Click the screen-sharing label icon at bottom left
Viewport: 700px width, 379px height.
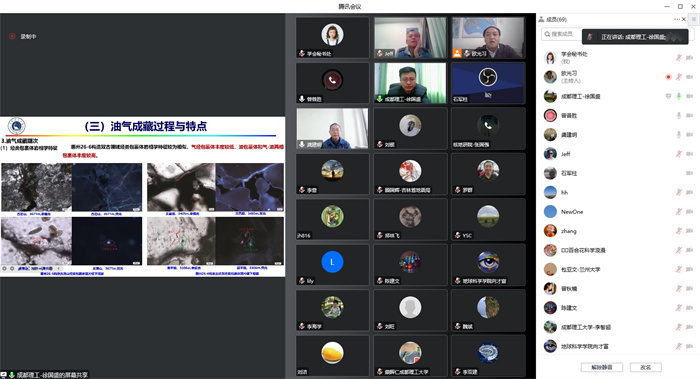pos(4,375)
